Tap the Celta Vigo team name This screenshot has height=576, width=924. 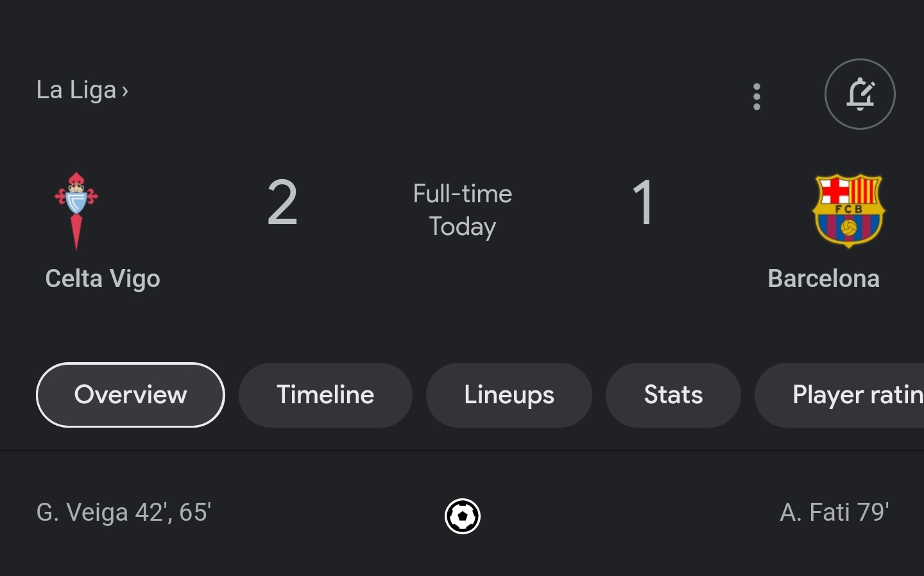tap(103, 279)
